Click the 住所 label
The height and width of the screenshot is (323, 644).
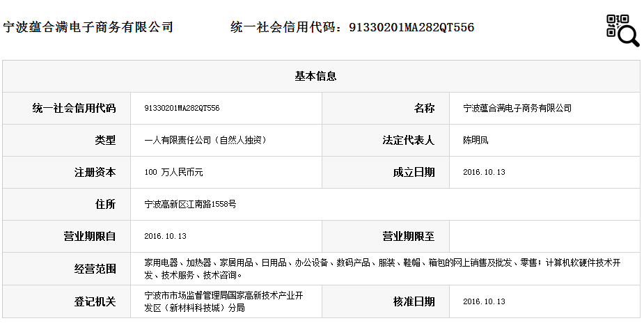pyautogui.click(x=105, y=205)
